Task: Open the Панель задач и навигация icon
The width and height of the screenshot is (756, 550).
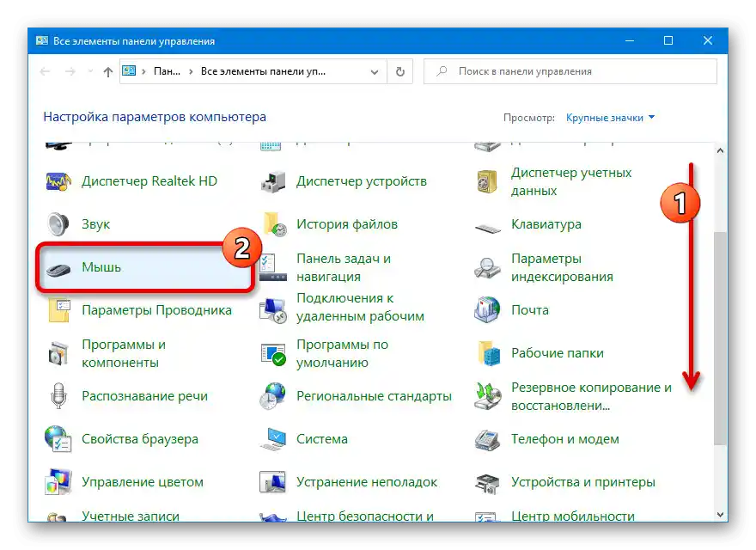Action: click(x=273, y=267)
